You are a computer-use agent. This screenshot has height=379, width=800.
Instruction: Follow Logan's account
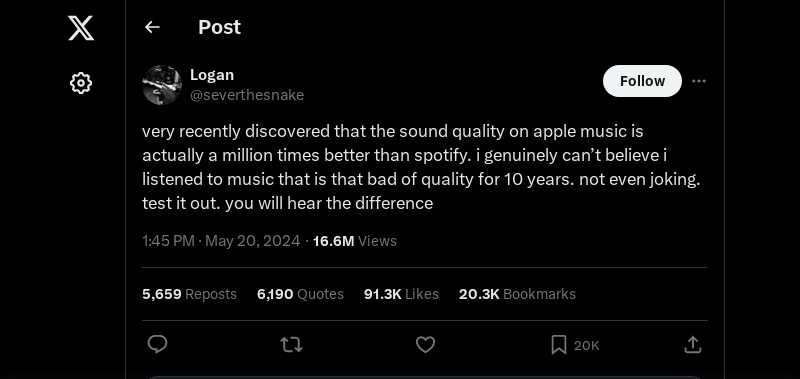642,81
